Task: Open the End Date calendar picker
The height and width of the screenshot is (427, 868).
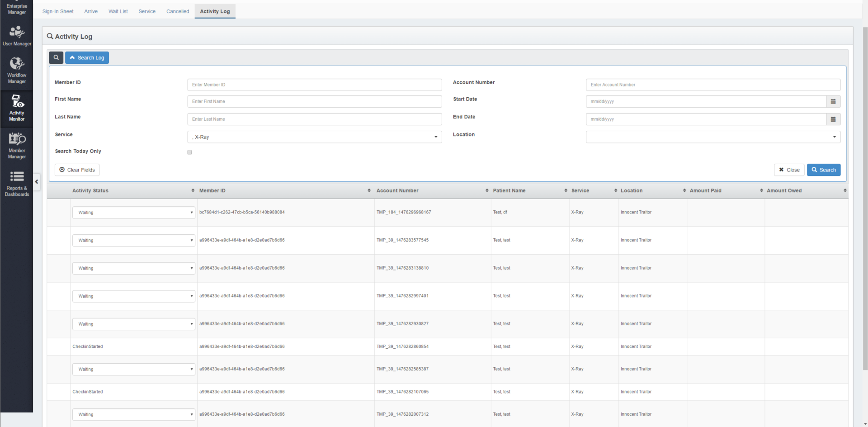Action: tap(833, 119)
